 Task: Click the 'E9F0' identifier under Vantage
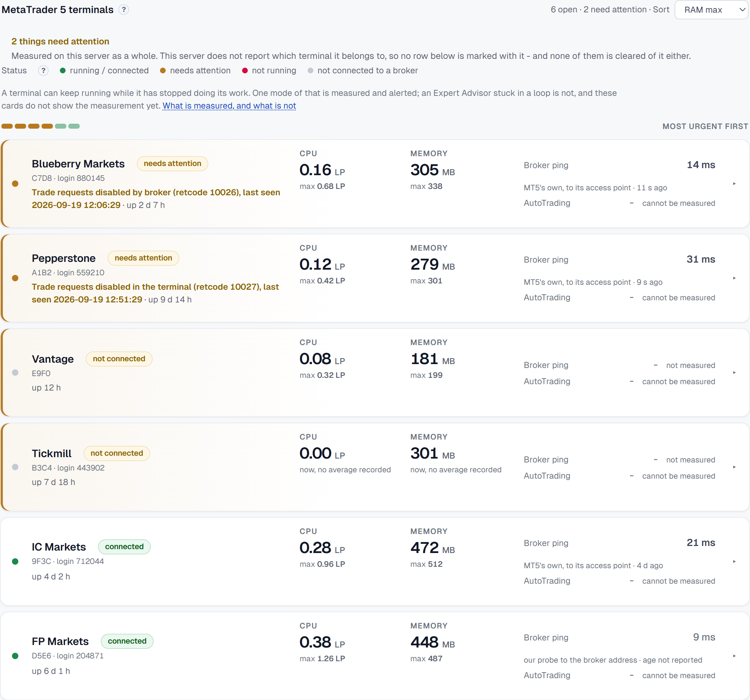41,374
